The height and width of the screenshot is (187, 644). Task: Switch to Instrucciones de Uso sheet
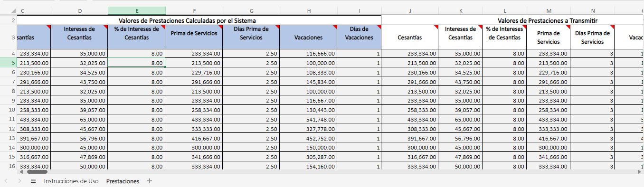tap(71, 181)
